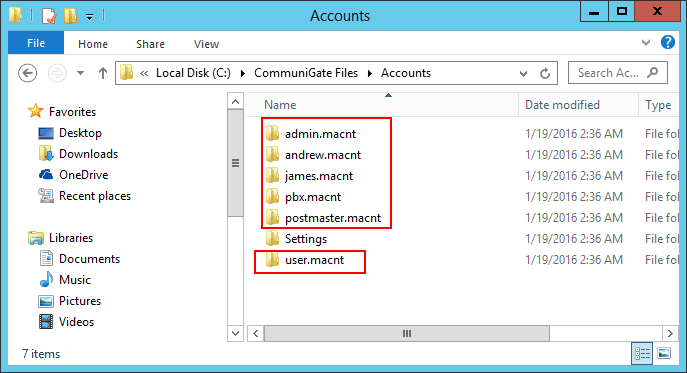Go up one folder level arrow
This screenshot has width=687, height=373.
103,73
